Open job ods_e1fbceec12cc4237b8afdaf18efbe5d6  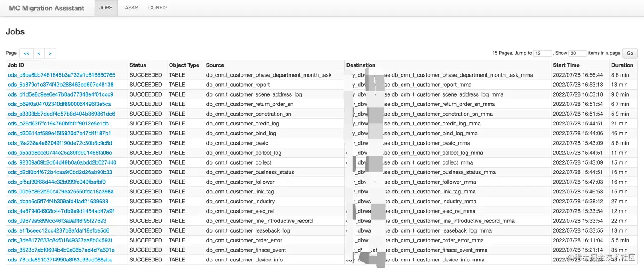point(58,231)
